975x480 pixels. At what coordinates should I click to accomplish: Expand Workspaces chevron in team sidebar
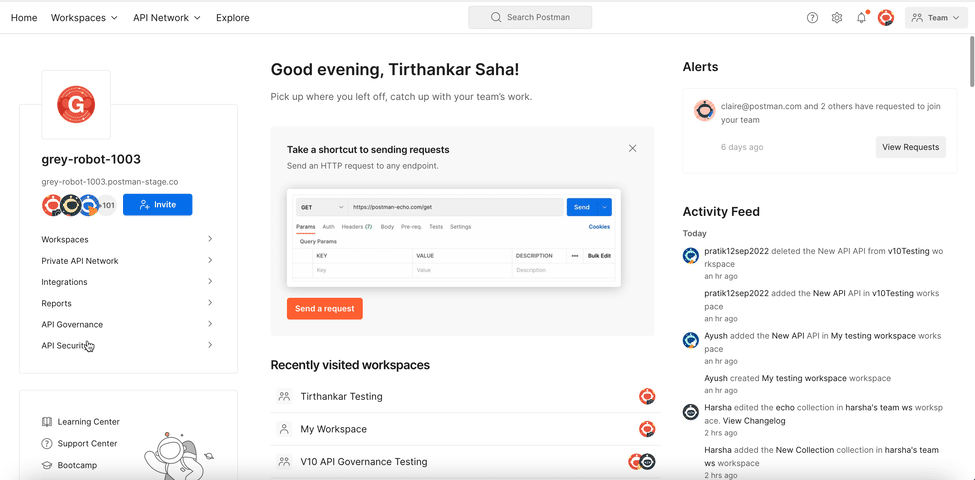[x=210, y=239]
